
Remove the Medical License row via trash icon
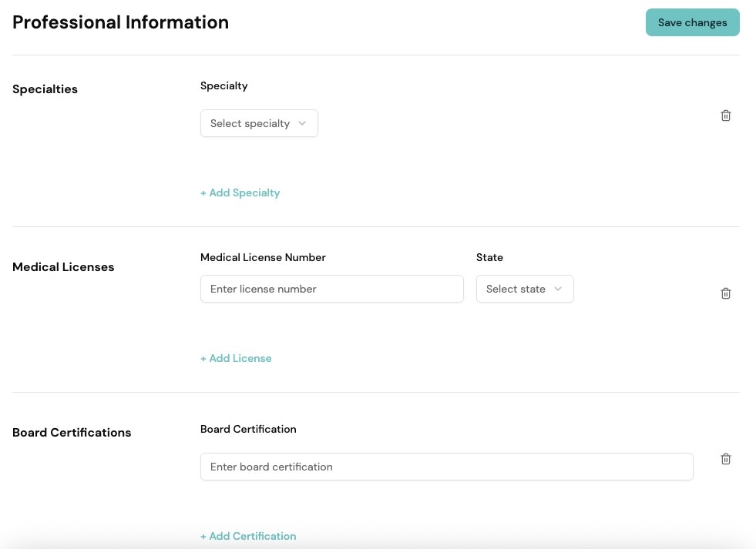coord(725,293)
